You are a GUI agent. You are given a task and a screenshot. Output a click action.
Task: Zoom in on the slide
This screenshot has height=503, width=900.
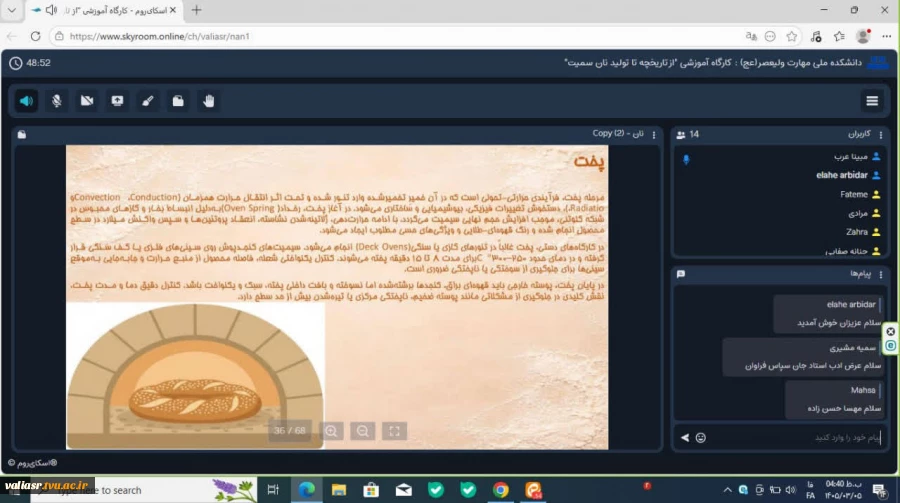coord(331,431)
